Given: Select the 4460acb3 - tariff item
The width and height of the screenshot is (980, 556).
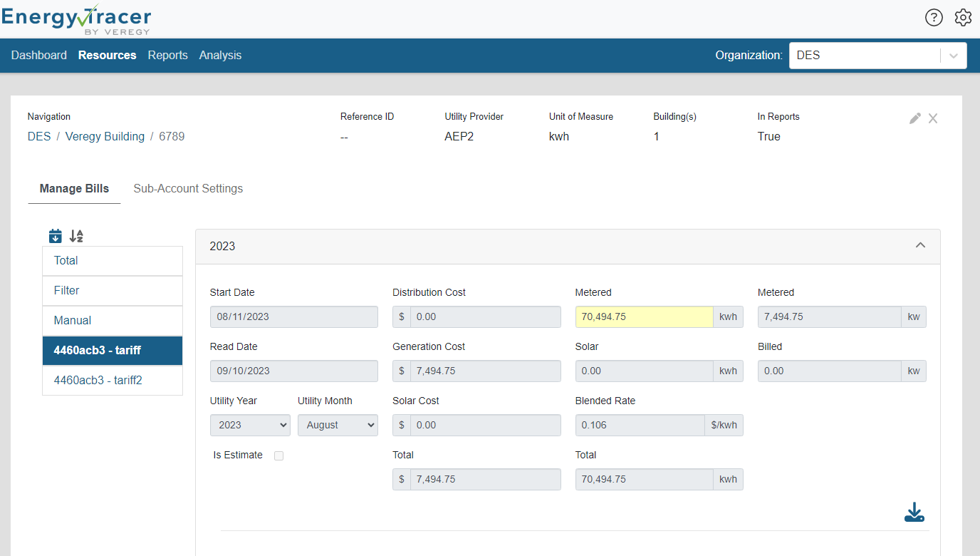Looking at the screenshot, I should tap(113, 351).
